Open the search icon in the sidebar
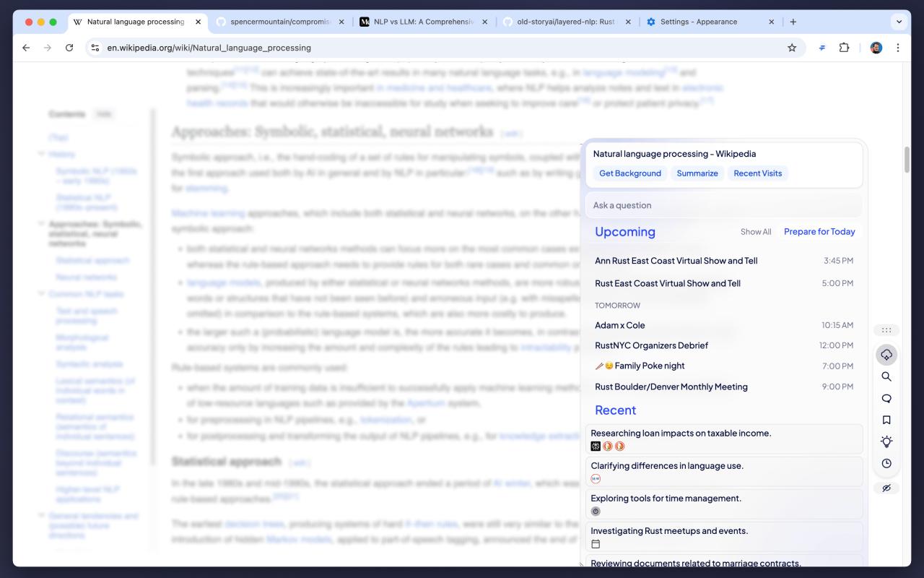 [x=886, y=376]
